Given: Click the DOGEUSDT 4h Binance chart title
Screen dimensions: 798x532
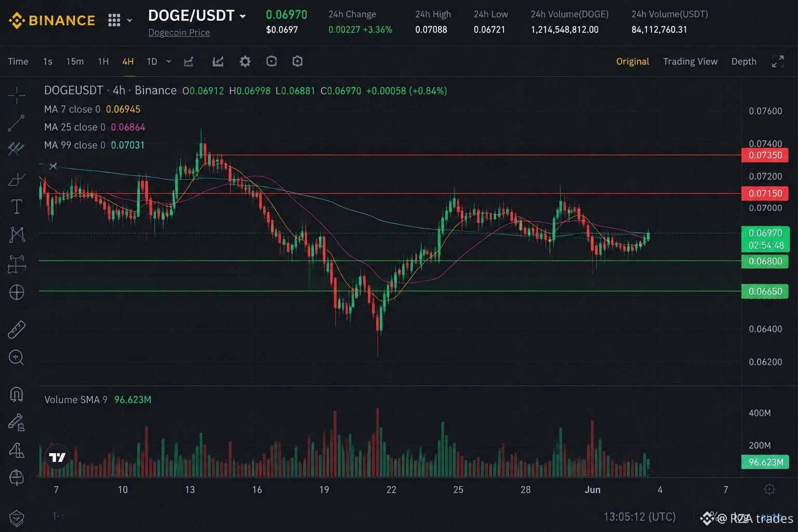Looking at the screenshot, I should pyautogui.click(x=110, y=90).
